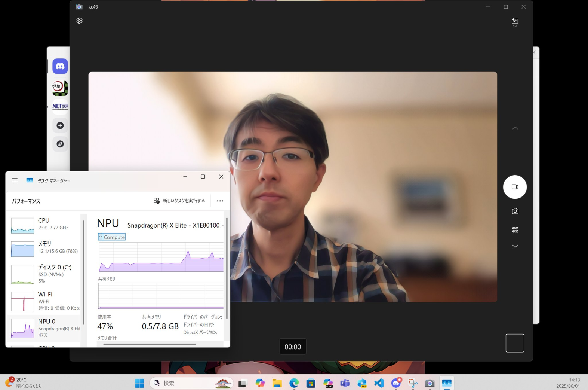Open the PRE-badged app taskbar icon
The image size is (588, 390).
pyautogui.click(x=362, y=383)
